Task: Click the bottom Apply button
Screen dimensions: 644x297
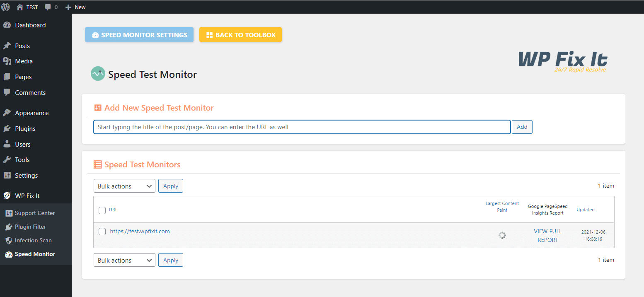Action: click(171, 260)
